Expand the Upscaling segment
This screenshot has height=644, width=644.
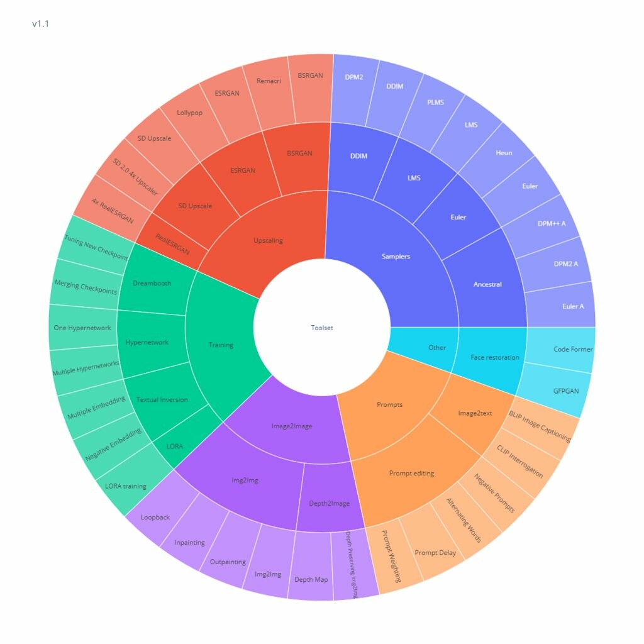(269, 240)
